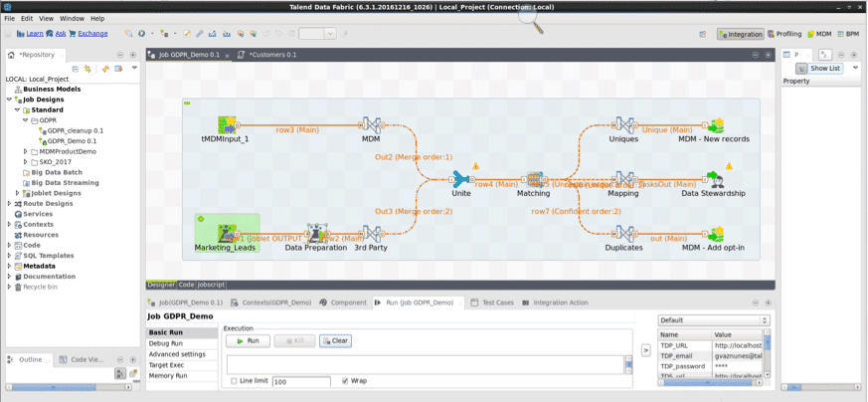868x402 pixels.
Task: Click the Duplicates map component icon
Action: point(624,234)
